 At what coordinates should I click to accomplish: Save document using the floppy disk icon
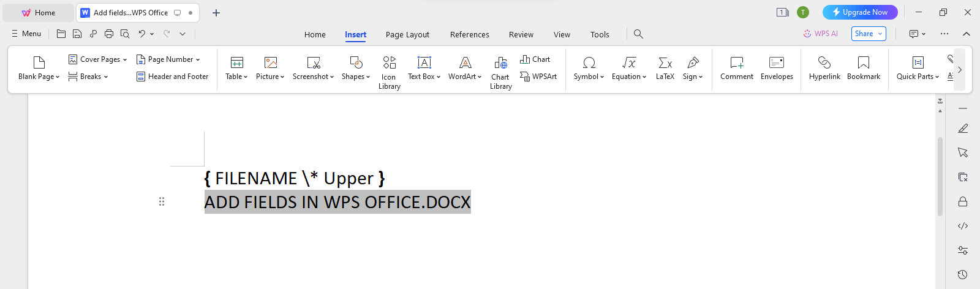77,34
